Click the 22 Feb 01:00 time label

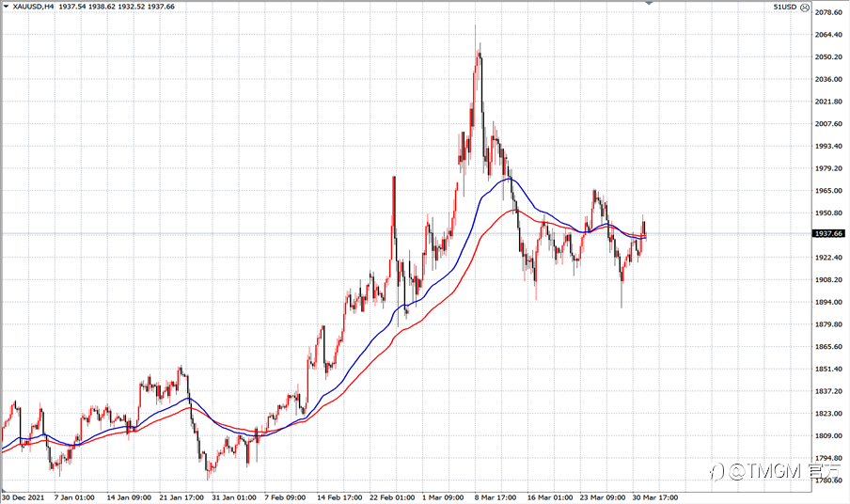tap(392, 497)
